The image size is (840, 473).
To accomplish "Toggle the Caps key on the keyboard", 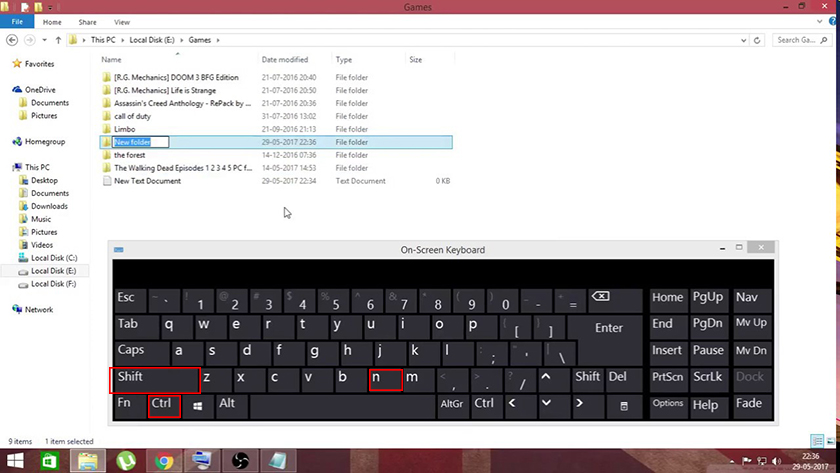I will [x=131, y=351].
